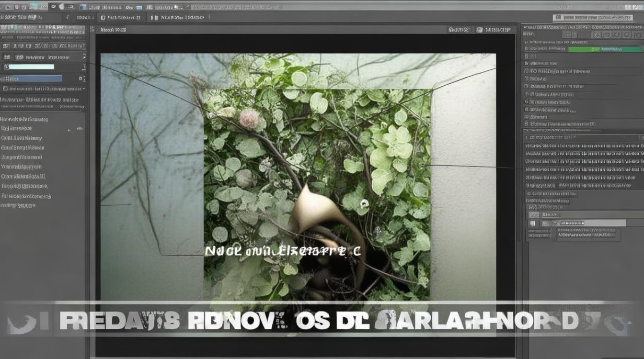Click the icon left of the pale cyan field
The height and width of the screenshot is (359, 644).
coord(6,67)
